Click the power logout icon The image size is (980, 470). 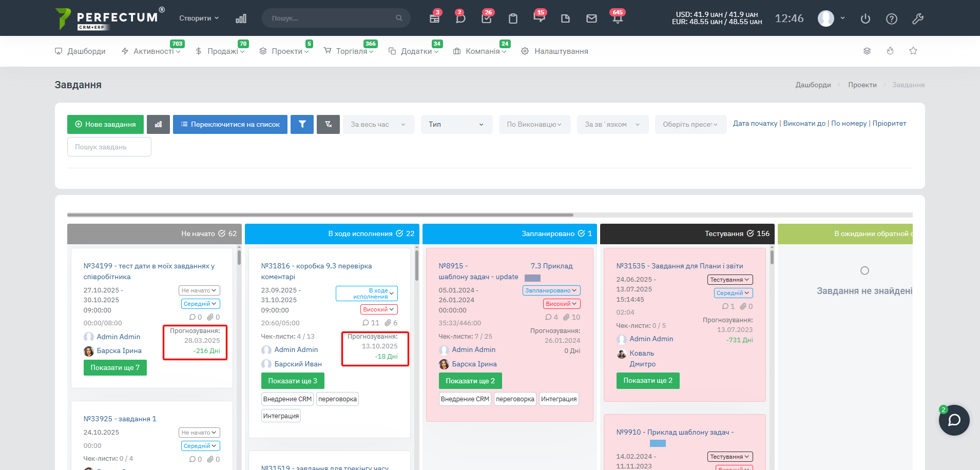866,18
